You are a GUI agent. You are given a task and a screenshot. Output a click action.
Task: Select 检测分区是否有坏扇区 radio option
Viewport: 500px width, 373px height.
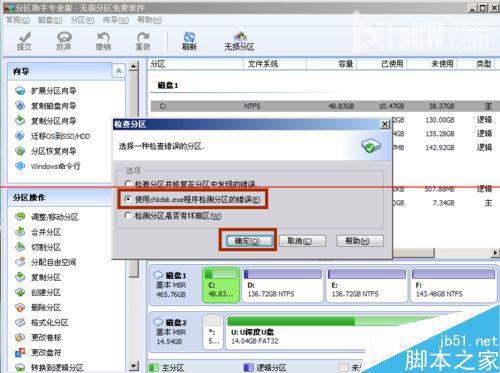click(x=128, y=215)
